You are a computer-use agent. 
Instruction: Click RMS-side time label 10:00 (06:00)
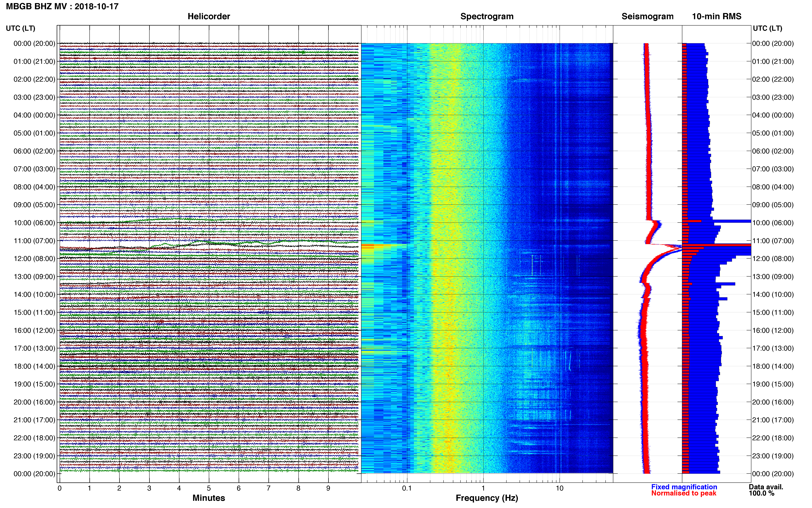point(773,223)
